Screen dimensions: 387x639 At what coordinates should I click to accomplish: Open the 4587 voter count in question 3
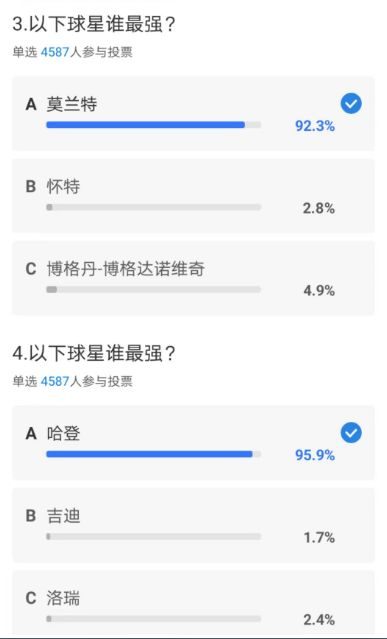[55, 53]
